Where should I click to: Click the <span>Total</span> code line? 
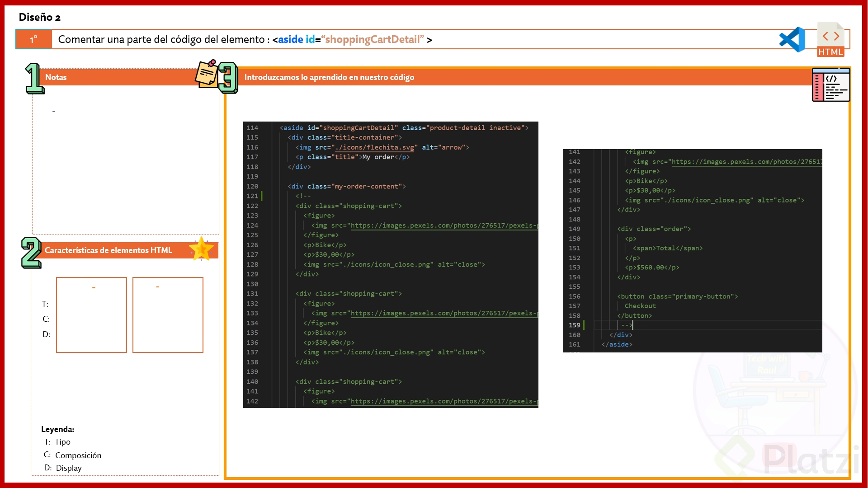668,248
